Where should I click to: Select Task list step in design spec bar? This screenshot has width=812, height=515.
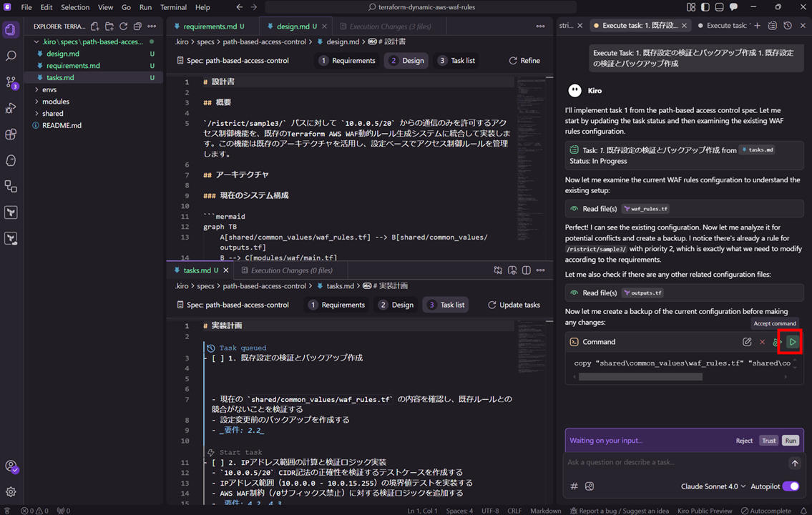click(x=456, y=61)
